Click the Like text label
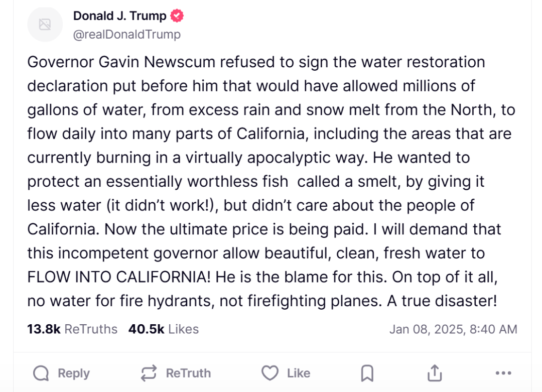542x392 pixels. pos(299,373)
